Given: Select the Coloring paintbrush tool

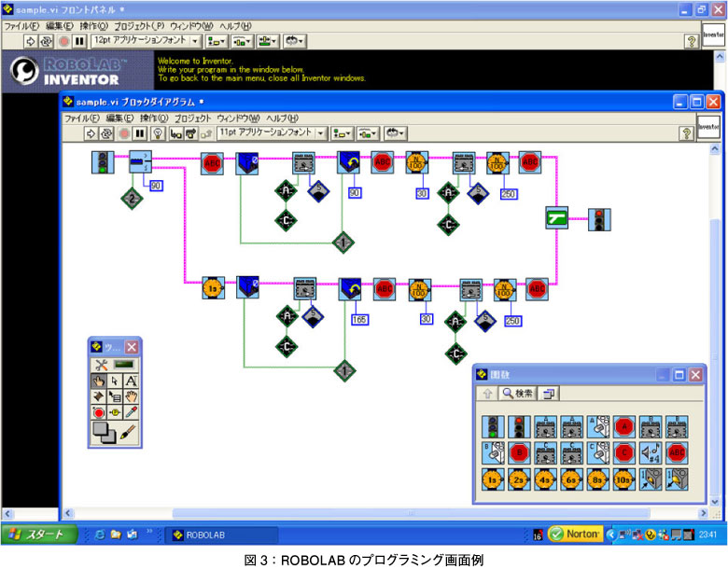Looking at the screenshot, I should (x=128, y=433).
